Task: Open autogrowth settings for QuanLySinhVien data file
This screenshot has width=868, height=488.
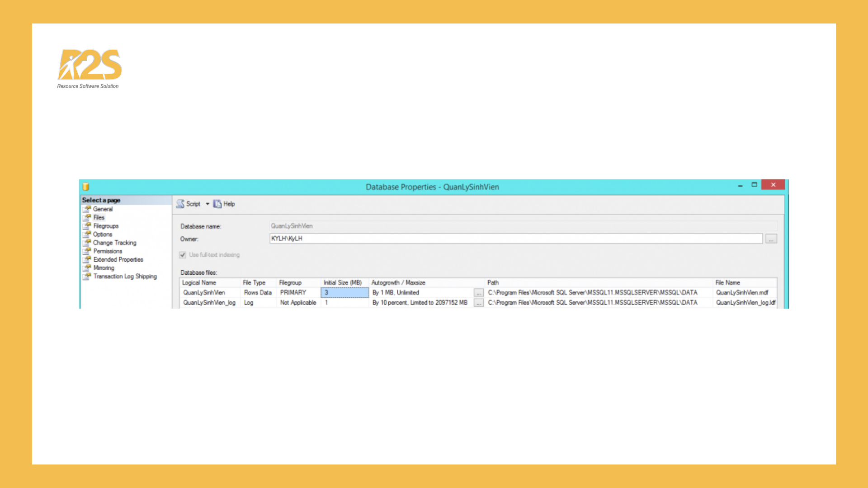Action: (x=478, y=293)
